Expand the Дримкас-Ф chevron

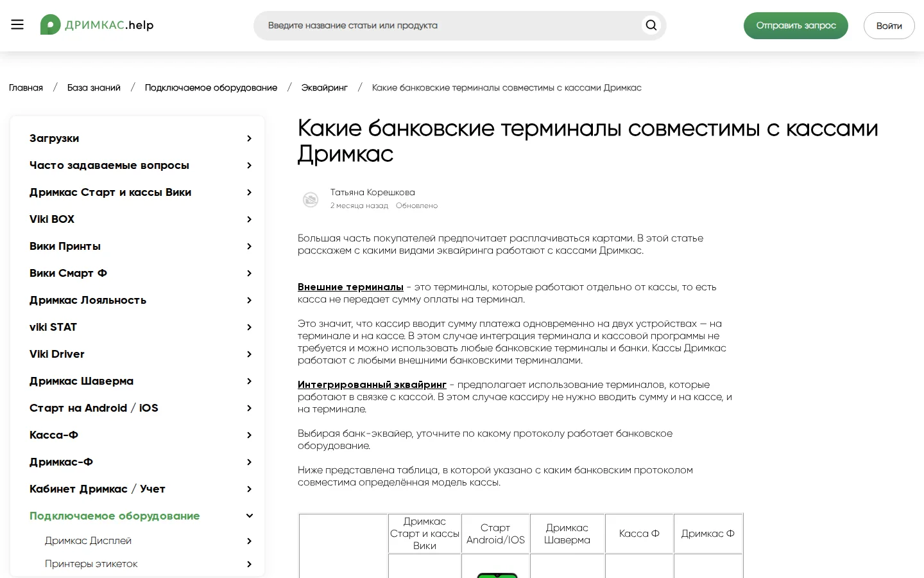coord(249,462)
